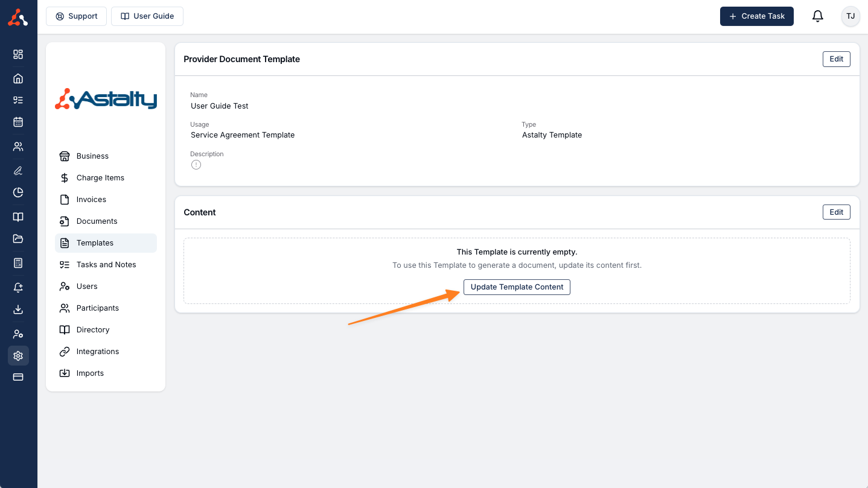Open the TJ user avatar menu
The height and width of the screenshot is (488, 868).
pyautogui.click(x=850, y=16)
